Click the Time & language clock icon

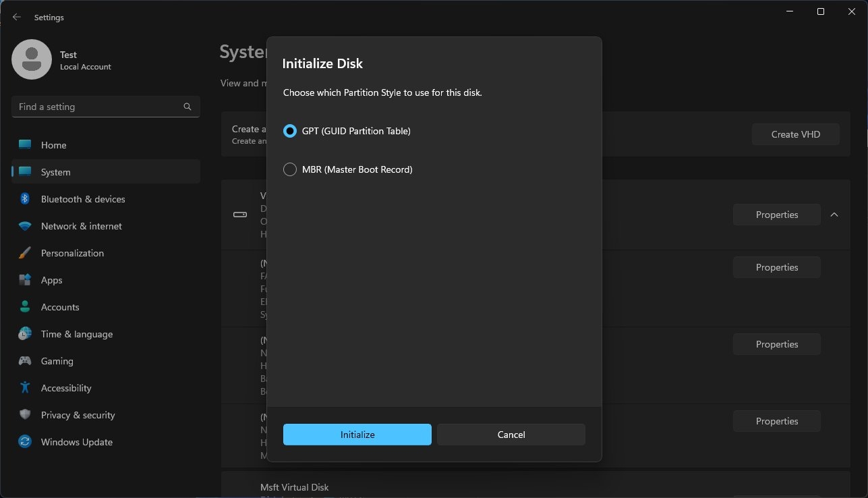coord(25,334)
